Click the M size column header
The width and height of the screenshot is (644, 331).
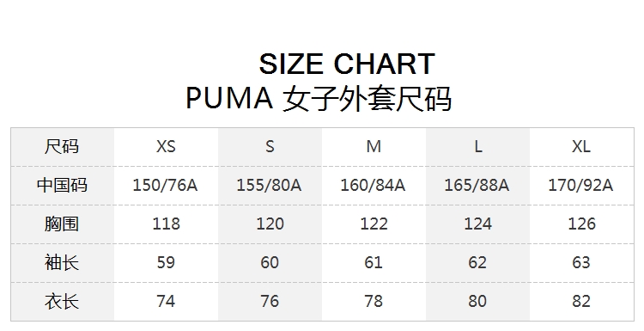point(374,147)
